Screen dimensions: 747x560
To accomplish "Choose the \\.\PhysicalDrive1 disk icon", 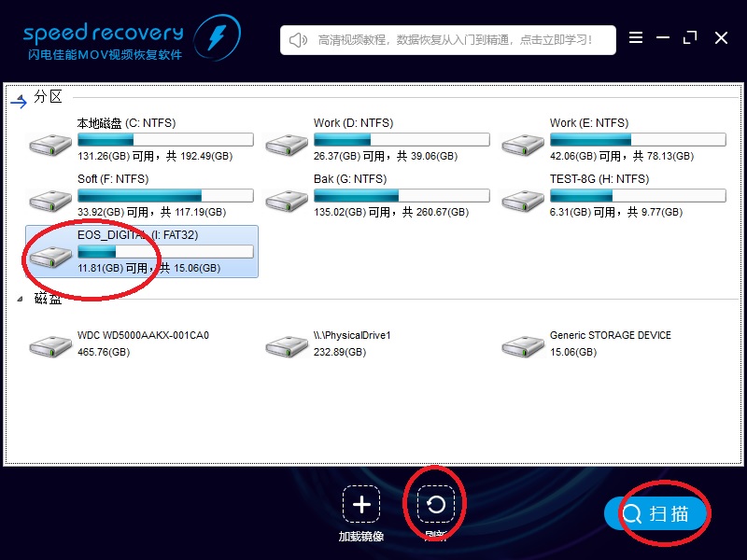I will tap(287, 346).
